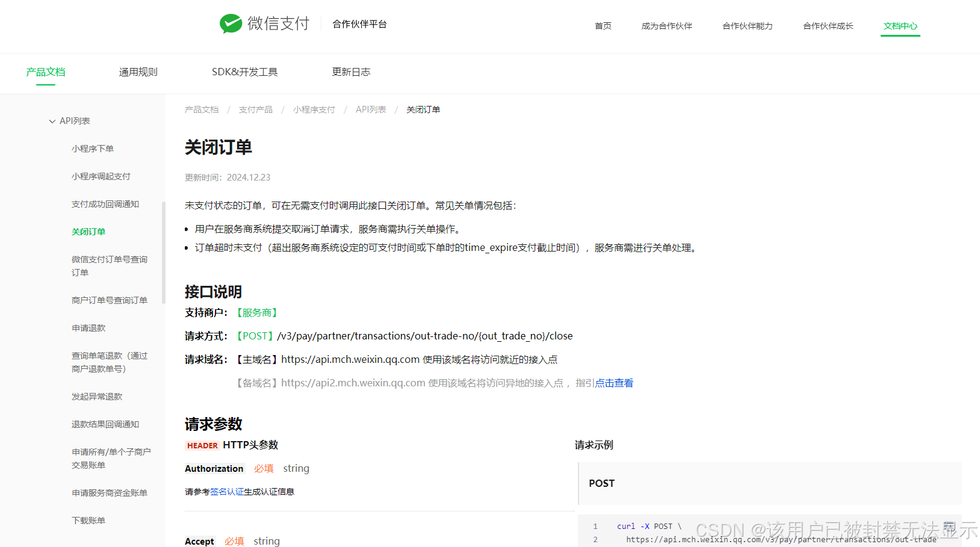The height and width of the screenshot is (547, 980).
Task: Open 成为合作伙伴 navigation item
Action: coord(666,26)
